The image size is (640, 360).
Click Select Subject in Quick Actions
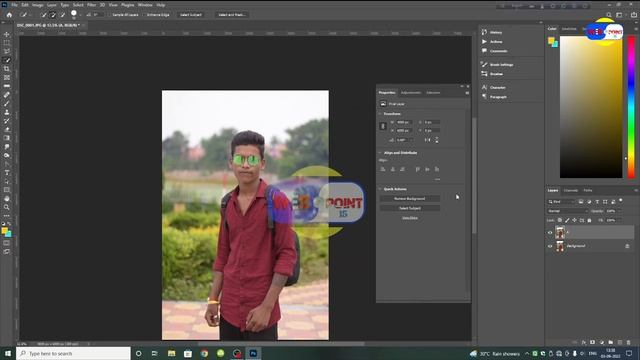click(x=410, y=208)
